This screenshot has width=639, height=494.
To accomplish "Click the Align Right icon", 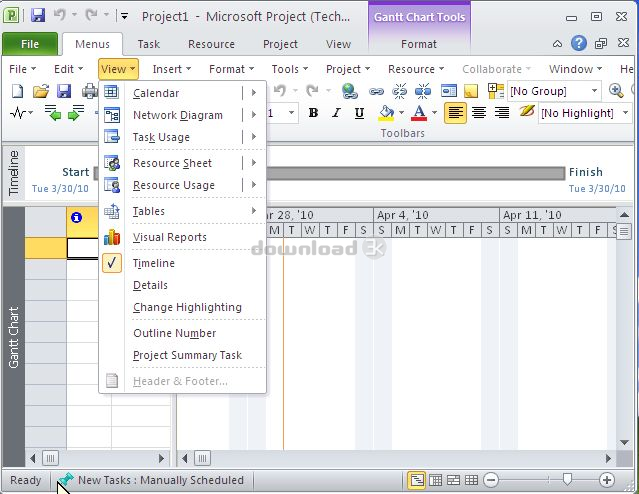I will pos(502,112).
